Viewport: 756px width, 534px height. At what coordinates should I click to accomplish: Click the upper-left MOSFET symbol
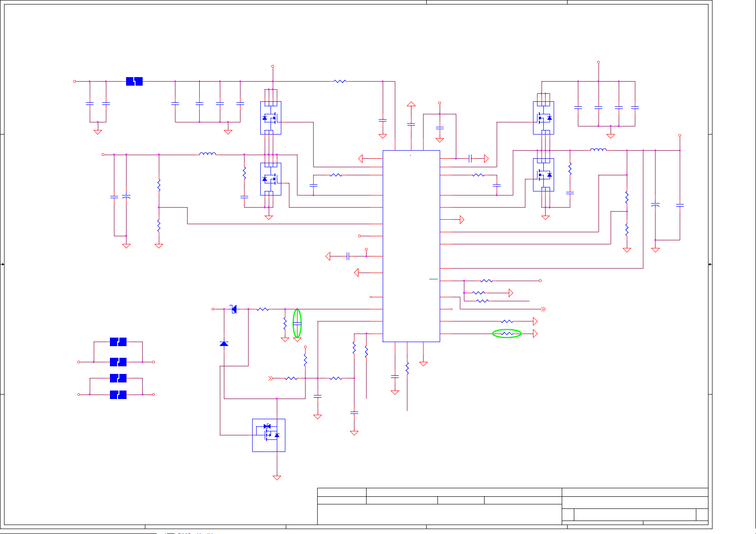pos(271,118)
